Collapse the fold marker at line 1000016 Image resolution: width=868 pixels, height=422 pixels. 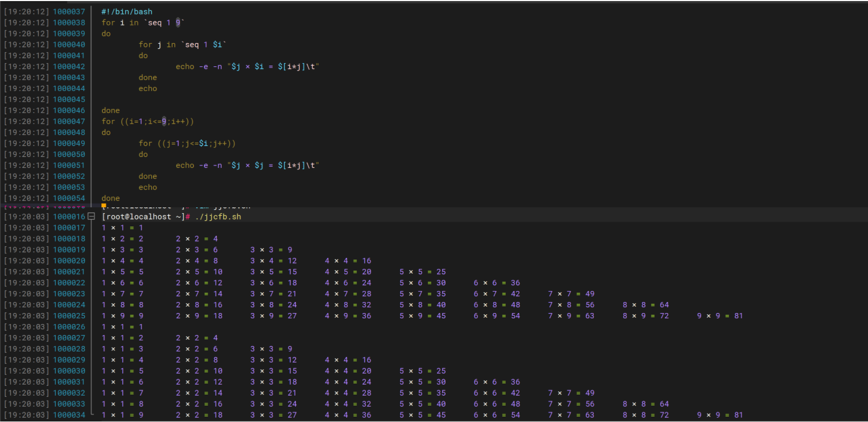click(91, 216)
